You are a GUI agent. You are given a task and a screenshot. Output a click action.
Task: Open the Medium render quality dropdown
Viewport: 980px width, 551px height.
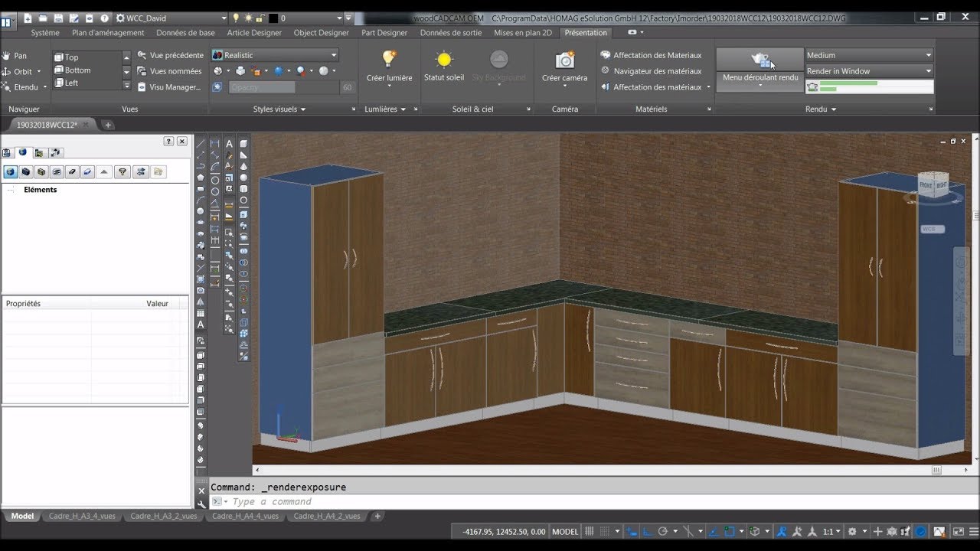click(x=869, y=55)
